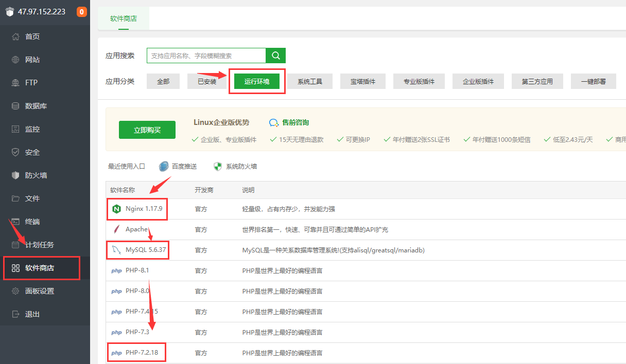Filter by 专业版插件 category
The image size is (626, 364).
coord(419,81)
